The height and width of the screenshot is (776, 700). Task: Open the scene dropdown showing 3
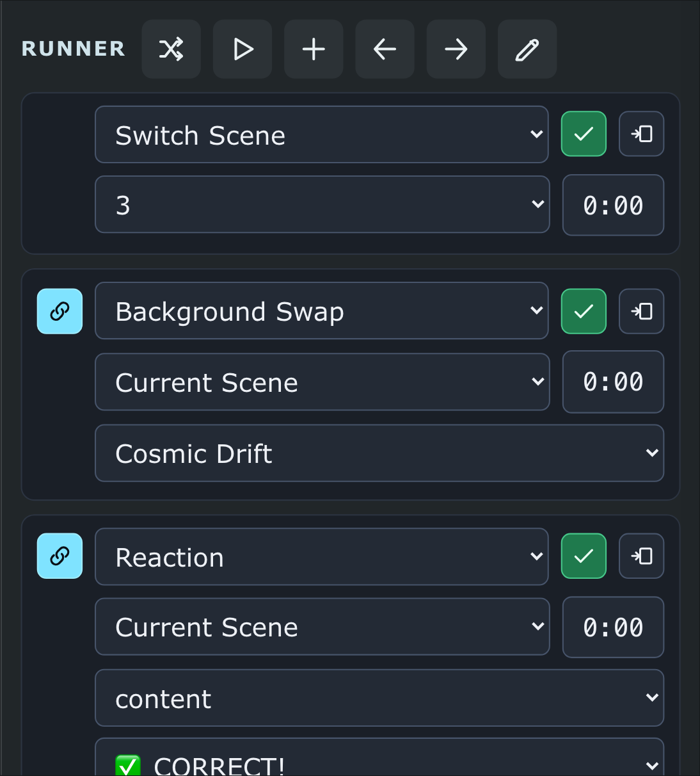[x=322, y=204]
